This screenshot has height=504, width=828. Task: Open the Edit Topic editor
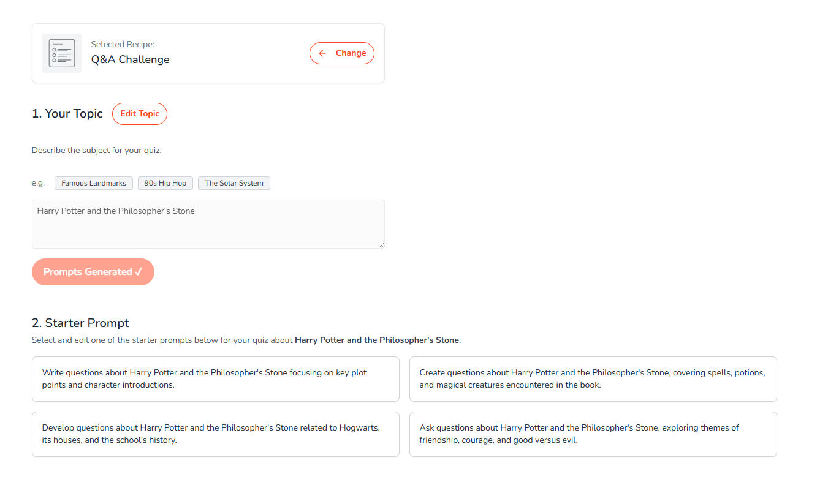click(139, 113)
